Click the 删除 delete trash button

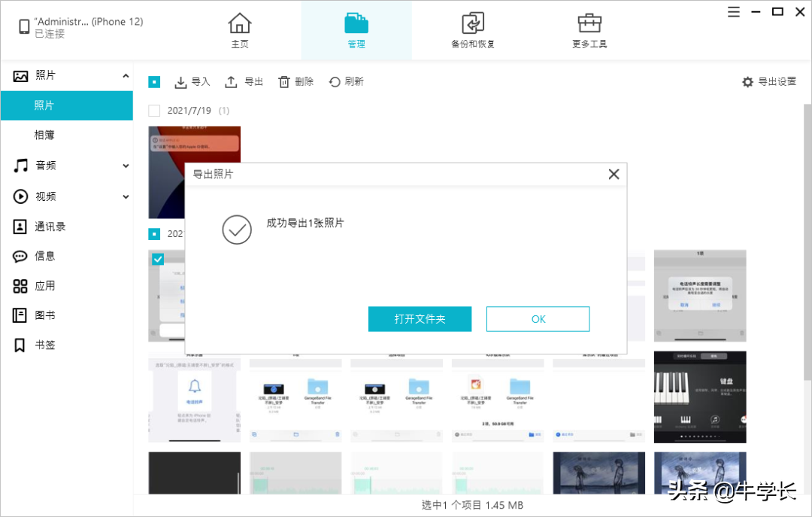[x=295, y=82]
